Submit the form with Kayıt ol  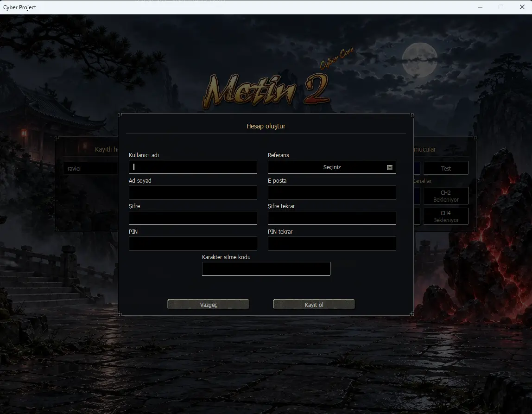click(x=314, y=305)
